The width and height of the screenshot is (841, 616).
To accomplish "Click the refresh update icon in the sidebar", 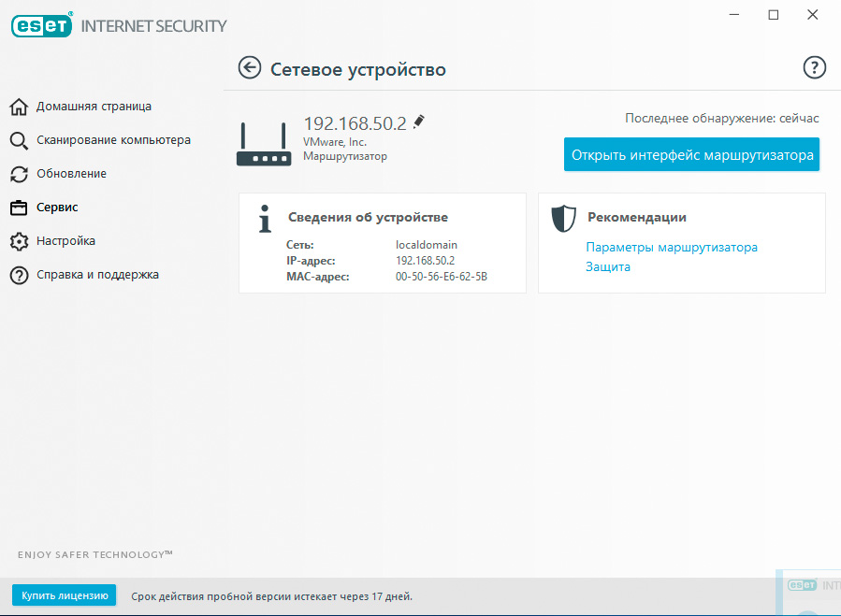I will coord(19,174).
